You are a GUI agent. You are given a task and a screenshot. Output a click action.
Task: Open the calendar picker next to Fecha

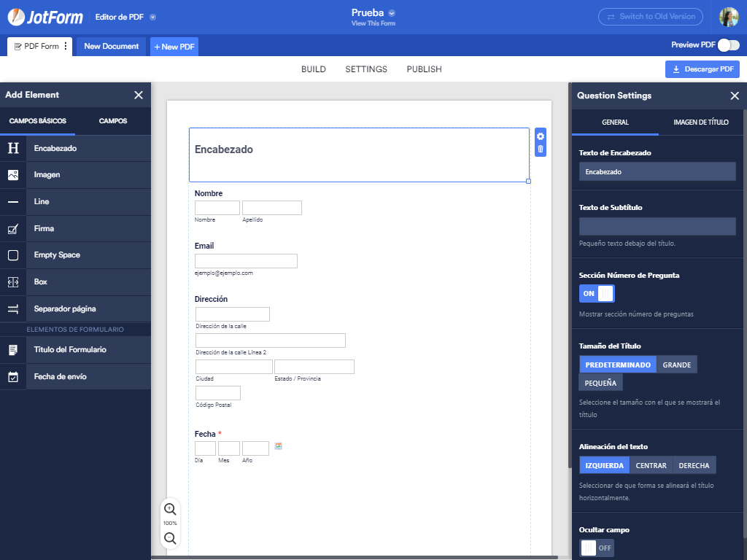[278, 446]
